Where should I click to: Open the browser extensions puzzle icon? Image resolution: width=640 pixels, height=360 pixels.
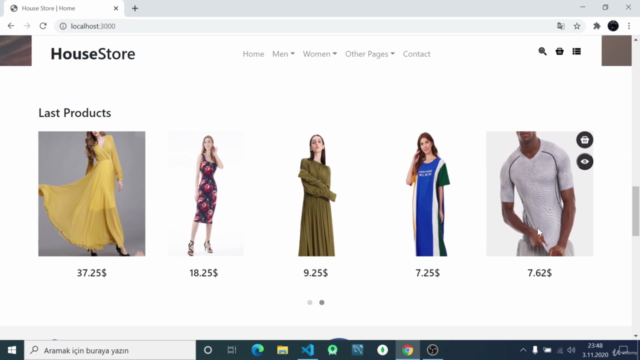[x=597, y=26]
